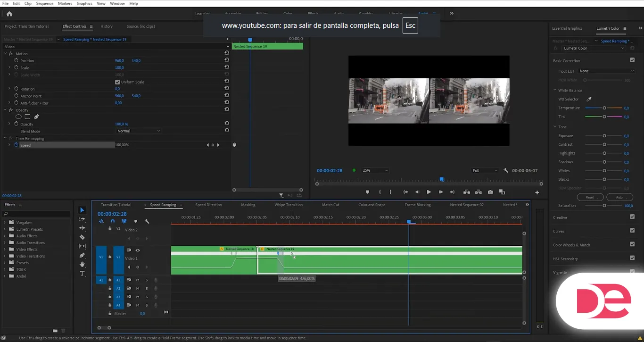644x342 pixels.
Task: Click the Auto tone button
Action: [x=619, y=197]
